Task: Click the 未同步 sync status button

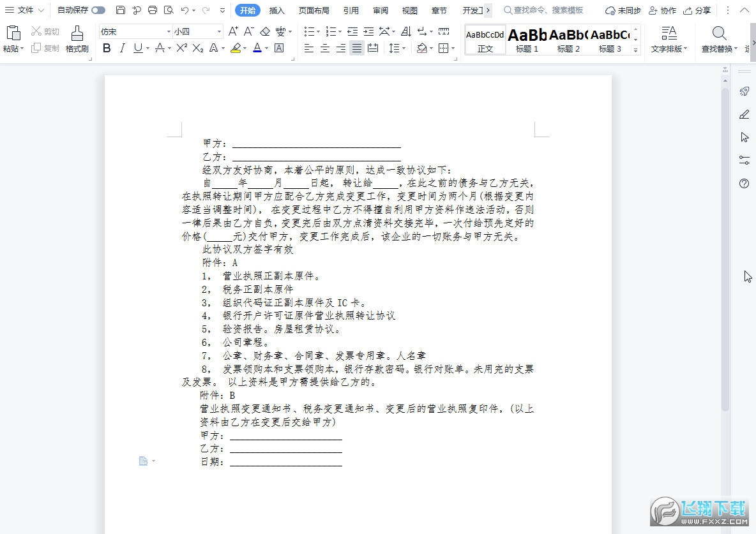Action: (623, 10)
